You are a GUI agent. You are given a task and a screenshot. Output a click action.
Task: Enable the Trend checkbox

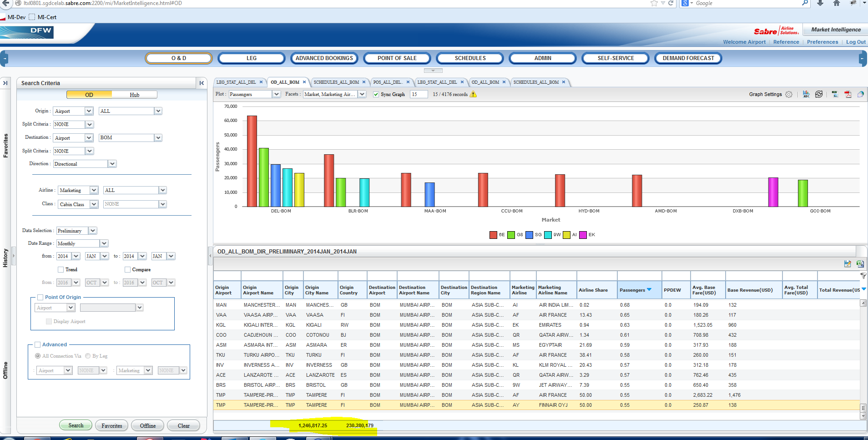[61, 269]
